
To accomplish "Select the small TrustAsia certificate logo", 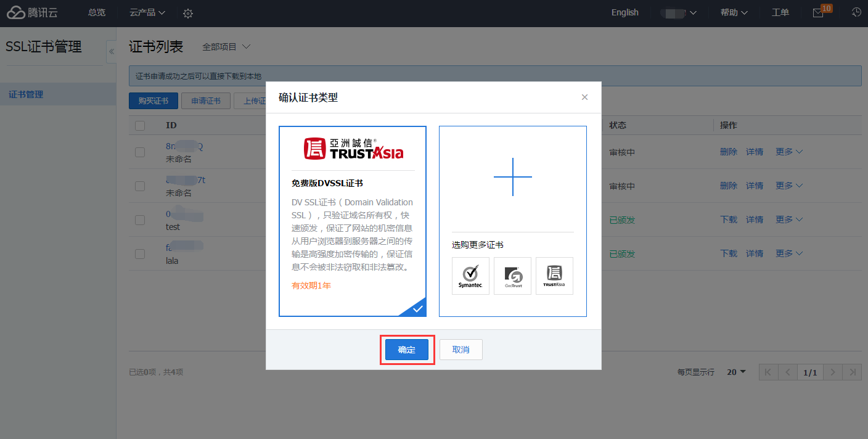I will coord(554,276).
